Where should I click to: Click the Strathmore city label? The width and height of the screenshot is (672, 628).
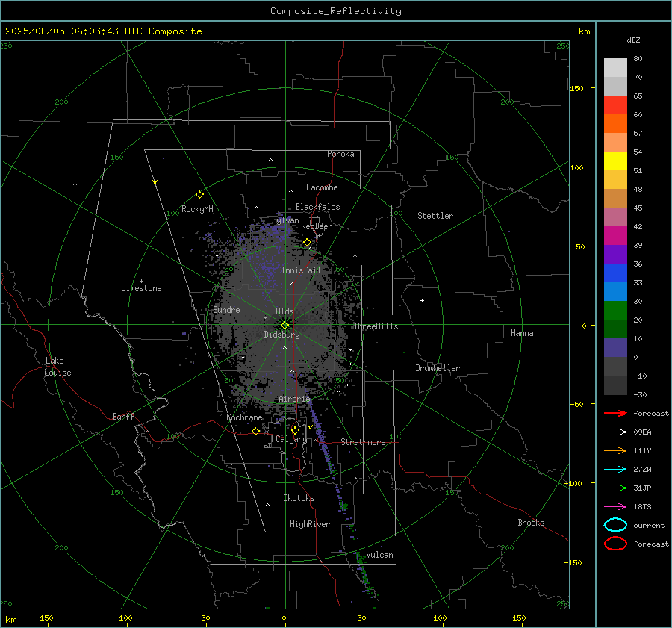pyautogui.click(x=363, y=442)
